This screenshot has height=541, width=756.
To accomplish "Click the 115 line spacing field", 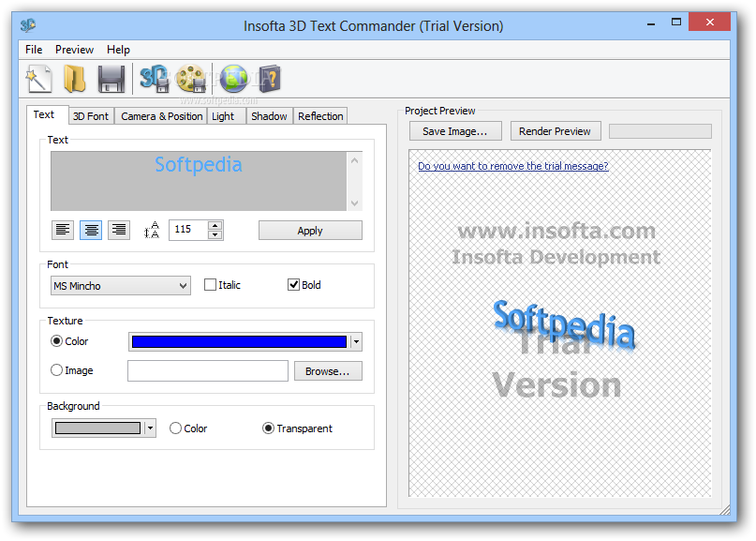I will pos(189,230).
